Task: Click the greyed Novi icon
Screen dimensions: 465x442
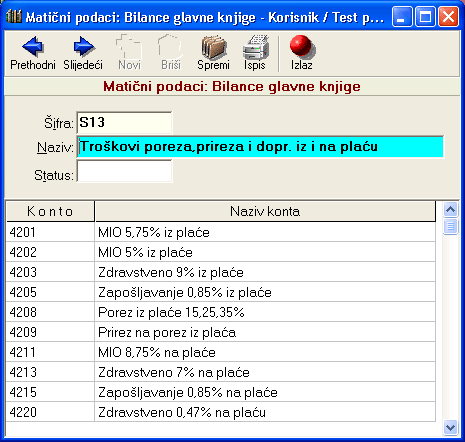Action: (x=129, y=47)
